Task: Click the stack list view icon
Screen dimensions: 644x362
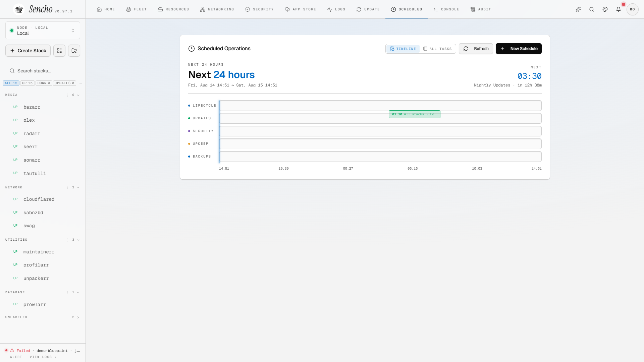Action: point(59,51)
